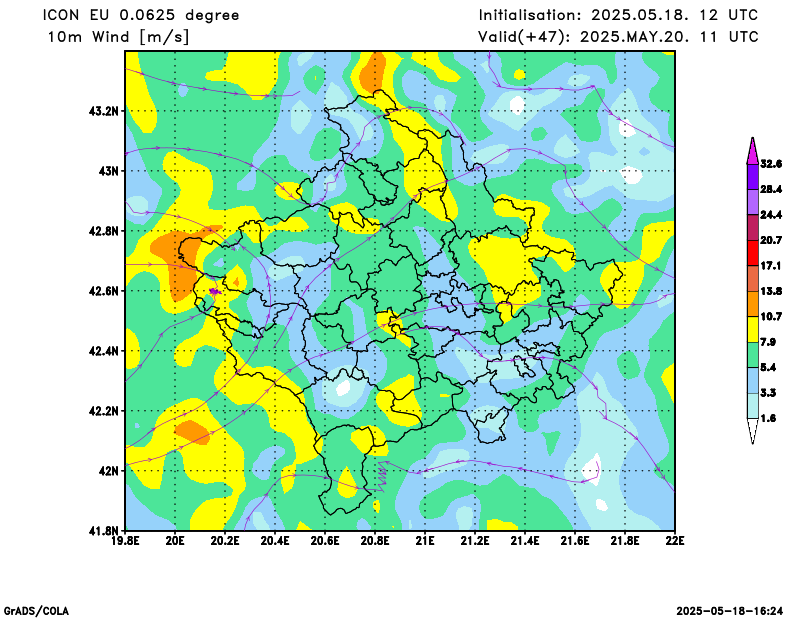The height and width of the screenshot is (618, 800).
Task: Click the 42.8N latitude label
Action: (104, 231)
